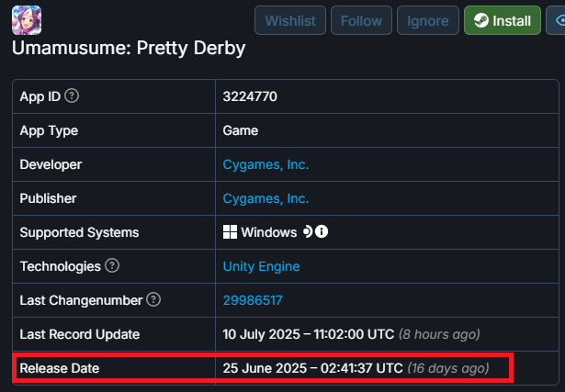
Task: Open changenumber 29986517 link
Action: (x=253, y=300)
